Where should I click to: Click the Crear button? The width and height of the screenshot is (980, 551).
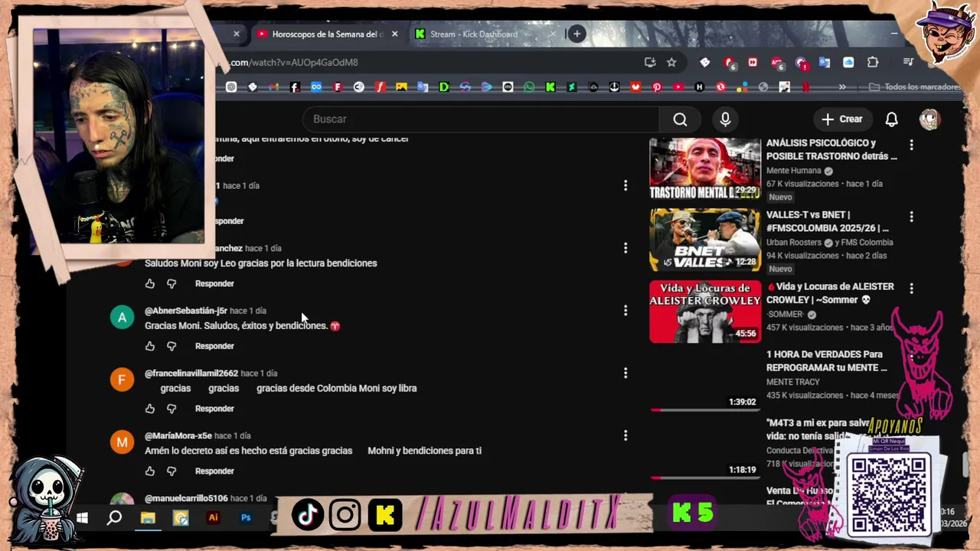841,119
